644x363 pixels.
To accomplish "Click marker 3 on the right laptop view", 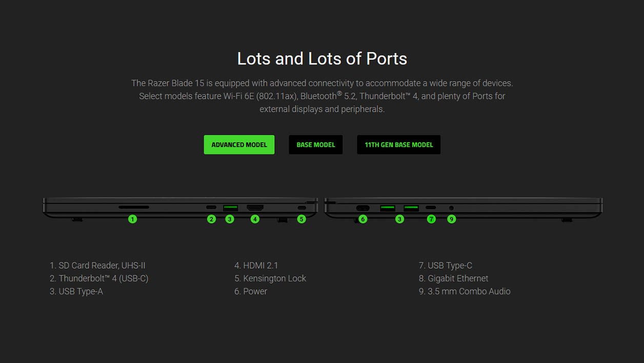I will [399, 219].
